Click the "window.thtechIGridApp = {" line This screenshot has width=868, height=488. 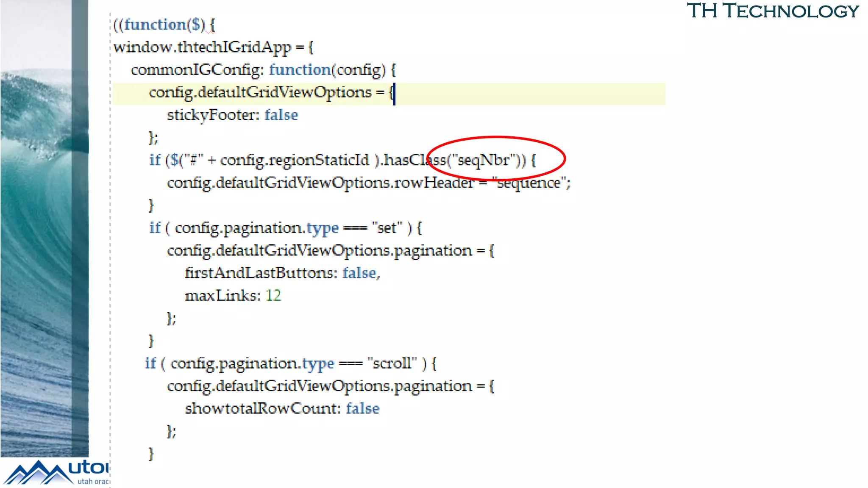tap(214, 47)
